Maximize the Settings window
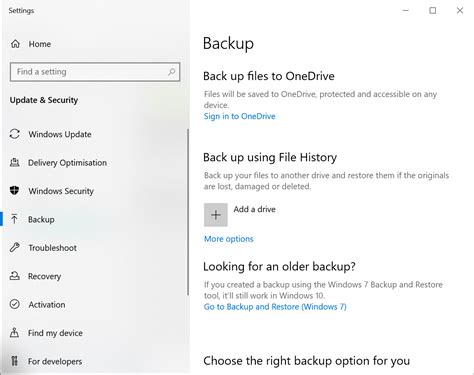 pos(433,11)
